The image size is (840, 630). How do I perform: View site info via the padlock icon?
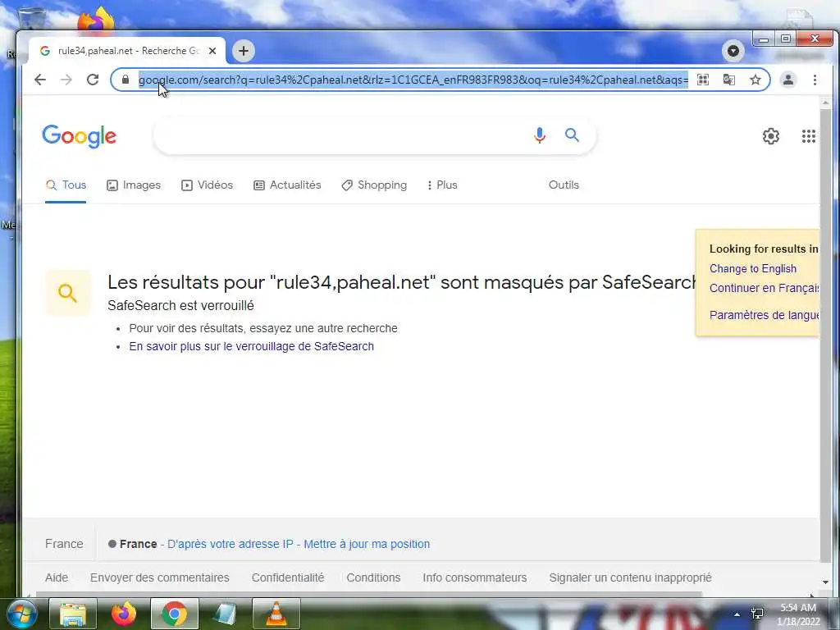126,80
